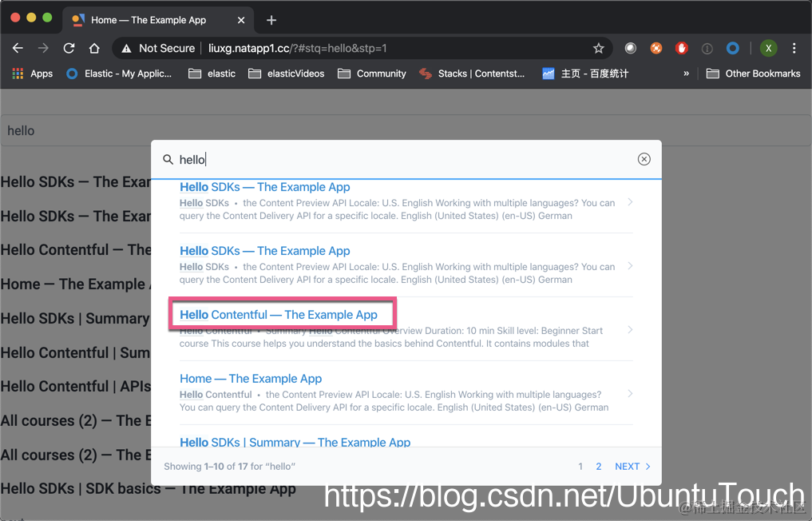Click background Hello Contentful | Sum entry

click(75, 352)
